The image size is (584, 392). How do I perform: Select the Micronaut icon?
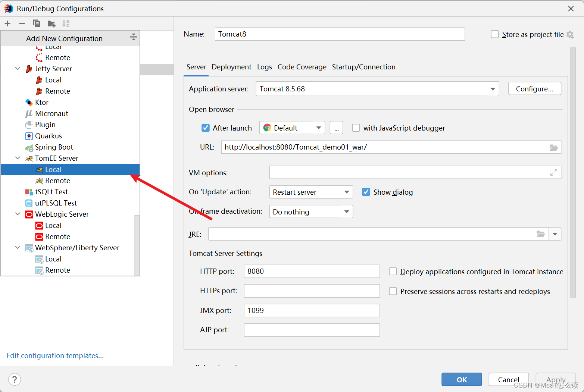(x=29, y=114)
